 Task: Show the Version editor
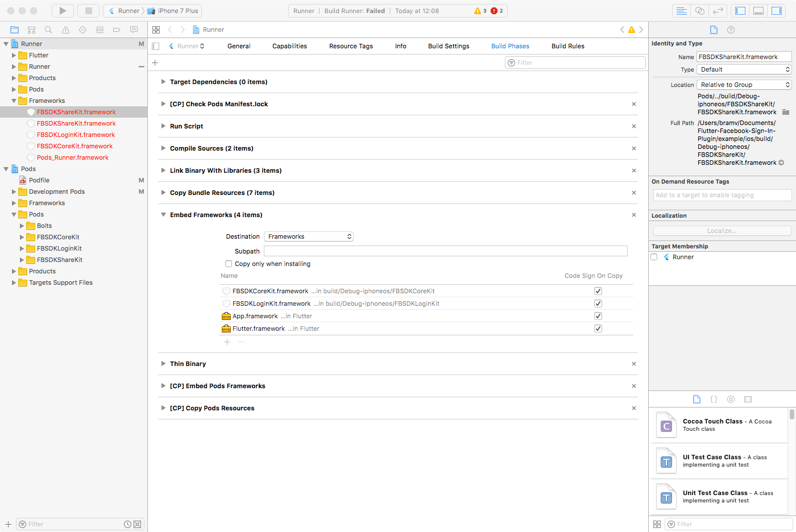coord(718,11)
